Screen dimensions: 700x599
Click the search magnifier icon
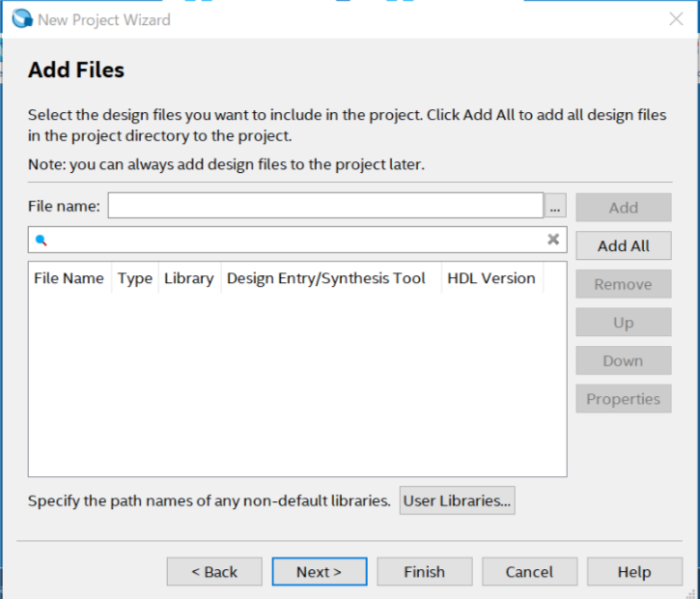(41, 240)
